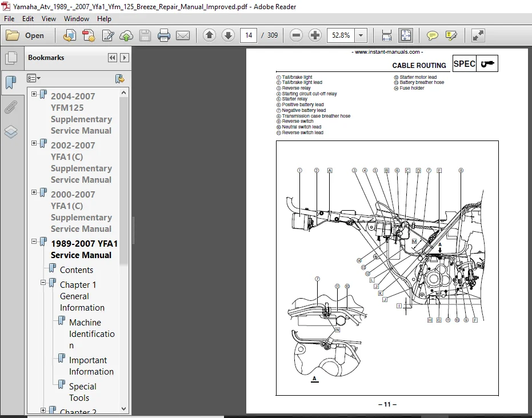Click the upload to cloud icon
This screenshot has width=532, height=418.
pyautogui.click(x=126, y=35)
